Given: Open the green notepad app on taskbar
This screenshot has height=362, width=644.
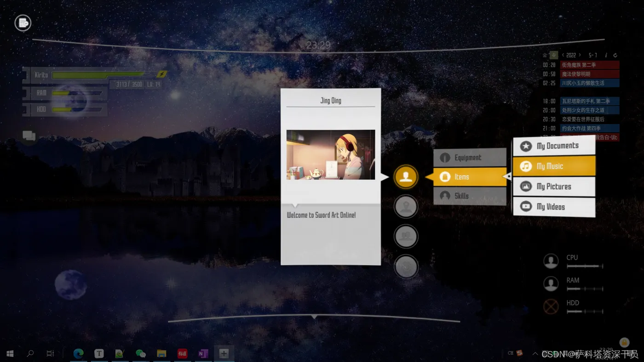Looking at the screenshot, I should click(x=120, y=354).
